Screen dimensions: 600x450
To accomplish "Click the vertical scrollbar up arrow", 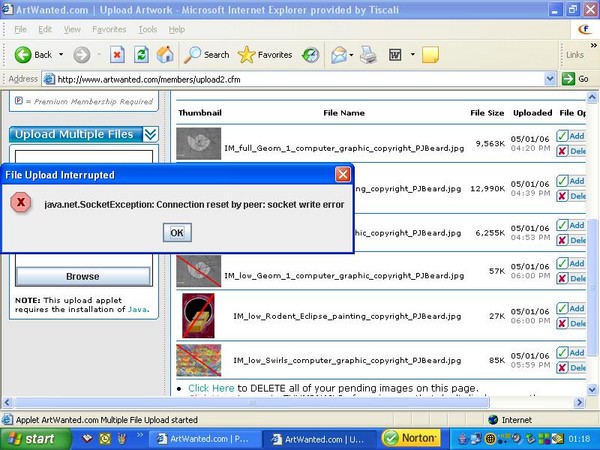I will point(592,98).
